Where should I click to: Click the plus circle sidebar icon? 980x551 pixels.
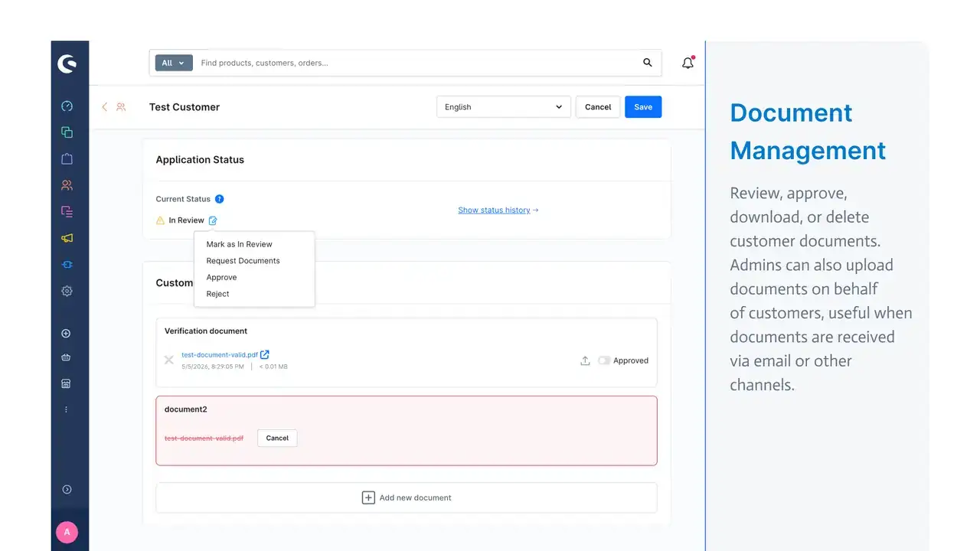point(66,334)
